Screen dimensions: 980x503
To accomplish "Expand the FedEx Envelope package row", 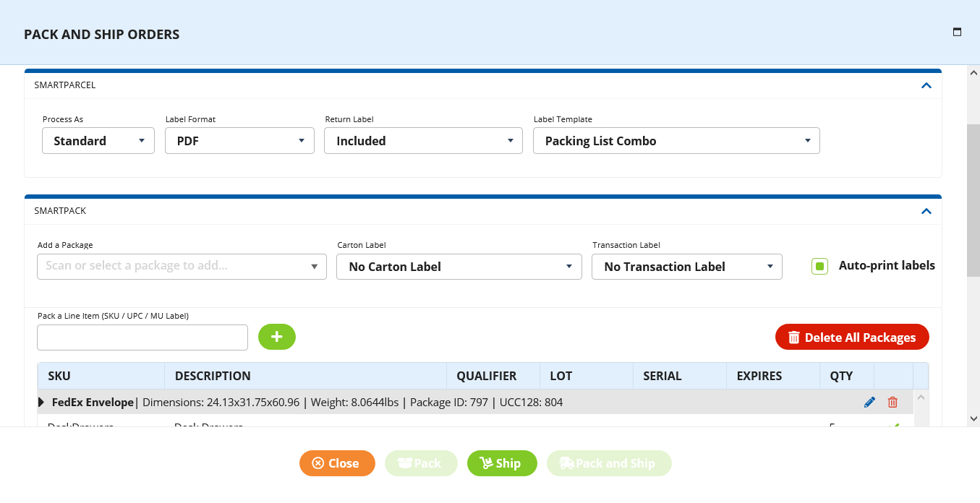I will [41, 402].
